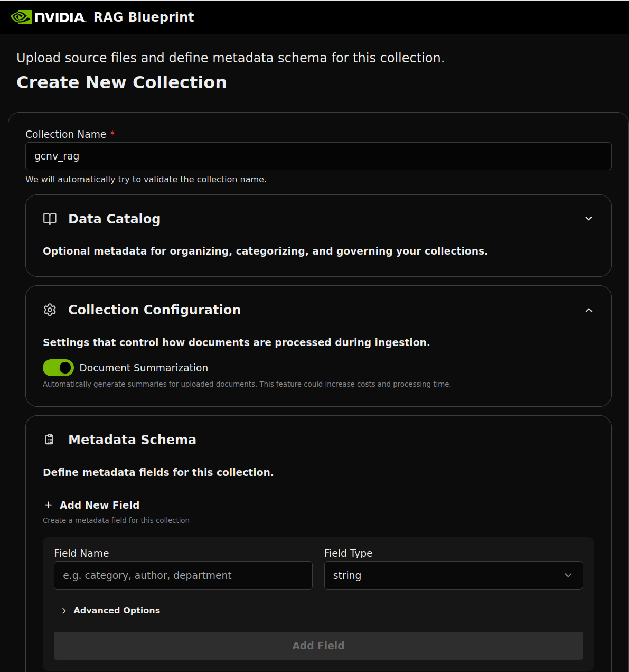Click the Data Catalog heading
Viewport: 629px width, 672px height.
(114, 219)
